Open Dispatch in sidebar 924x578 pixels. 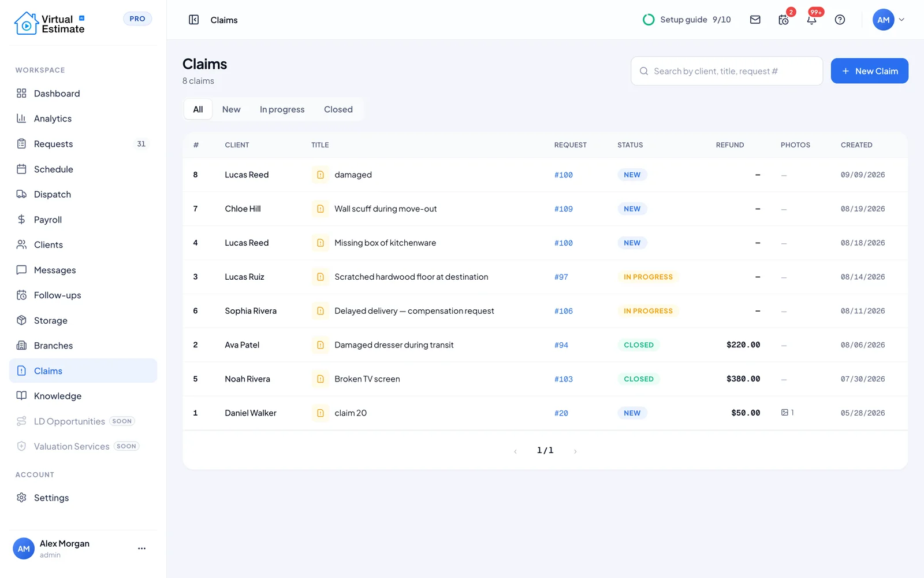(x=83, y=194)
